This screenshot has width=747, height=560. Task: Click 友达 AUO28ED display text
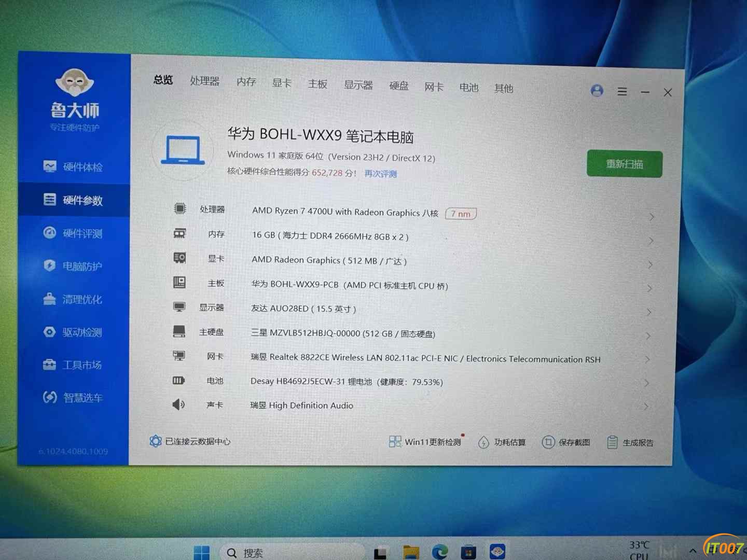[303, 309]
